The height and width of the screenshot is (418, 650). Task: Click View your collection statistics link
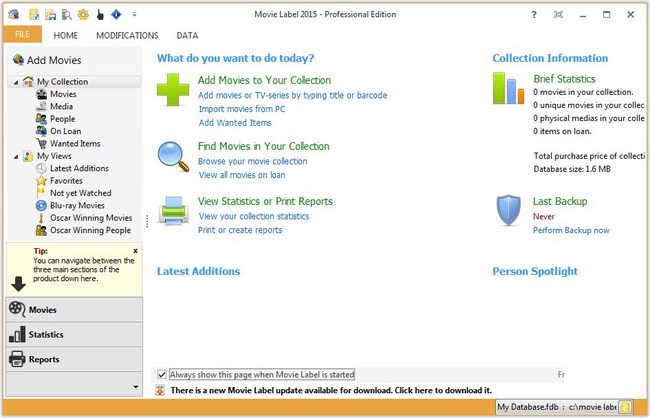pos(254,216)
